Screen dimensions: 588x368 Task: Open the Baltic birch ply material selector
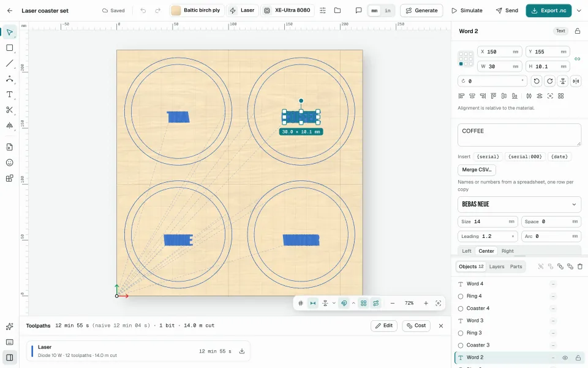(197, 10)
